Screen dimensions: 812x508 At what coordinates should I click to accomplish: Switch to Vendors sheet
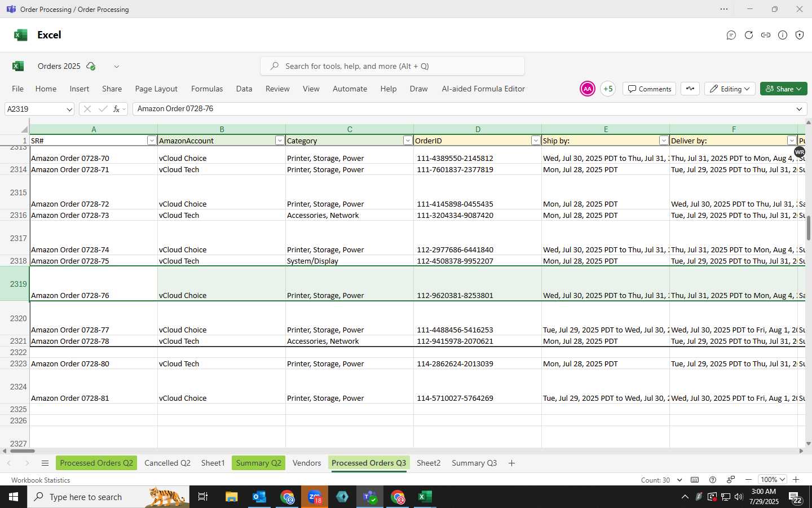(307, 463)
